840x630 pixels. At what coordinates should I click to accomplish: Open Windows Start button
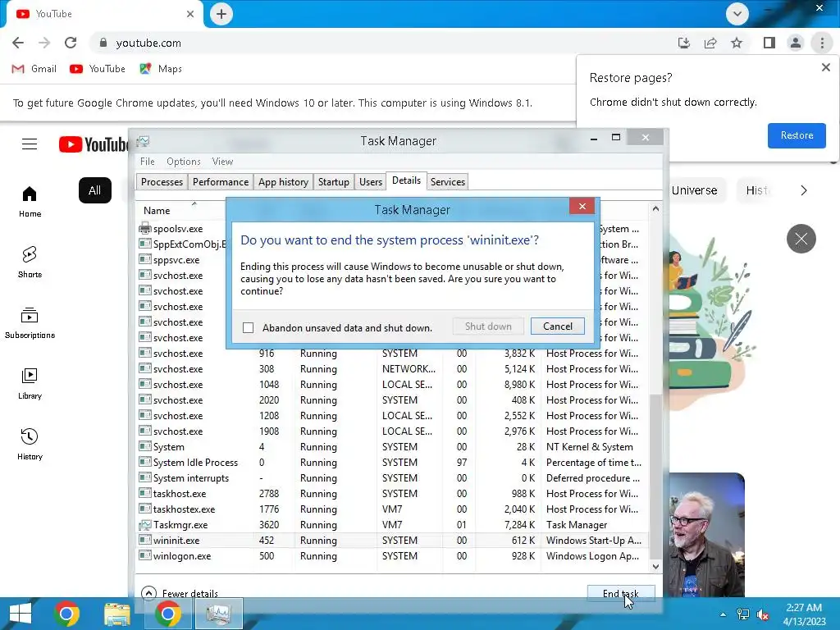pyautogui.click(x=21, y=614)
